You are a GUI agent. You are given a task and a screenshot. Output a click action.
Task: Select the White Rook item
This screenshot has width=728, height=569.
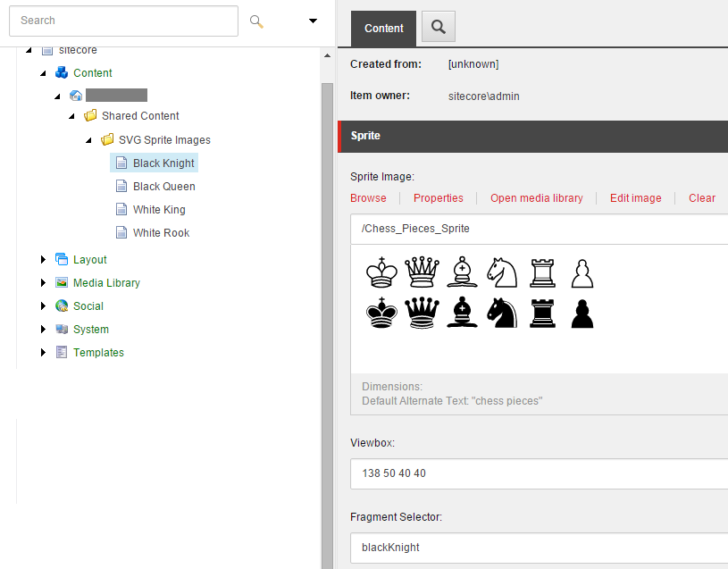pos(161,233)
